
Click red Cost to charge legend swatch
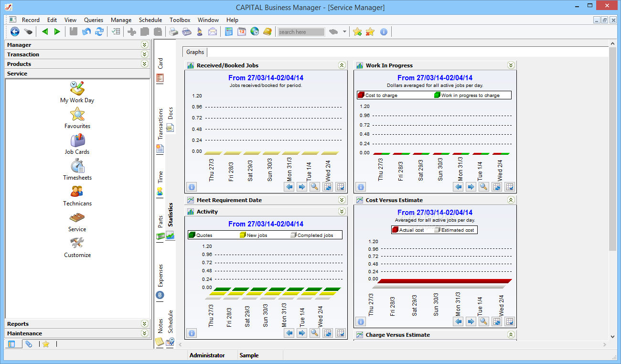pos(361,96)
